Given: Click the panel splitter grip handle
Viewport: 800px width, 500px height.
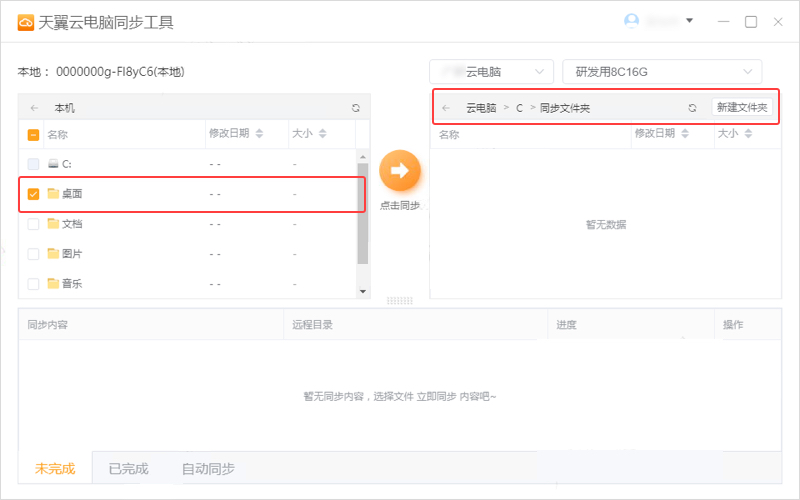Looking at the screenshot, I should tap(399, 301).
